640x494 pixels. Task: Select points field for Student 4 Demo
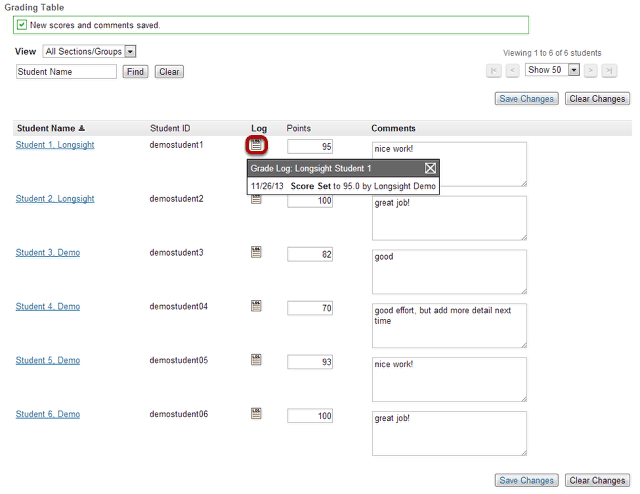(x=310, y=308)
